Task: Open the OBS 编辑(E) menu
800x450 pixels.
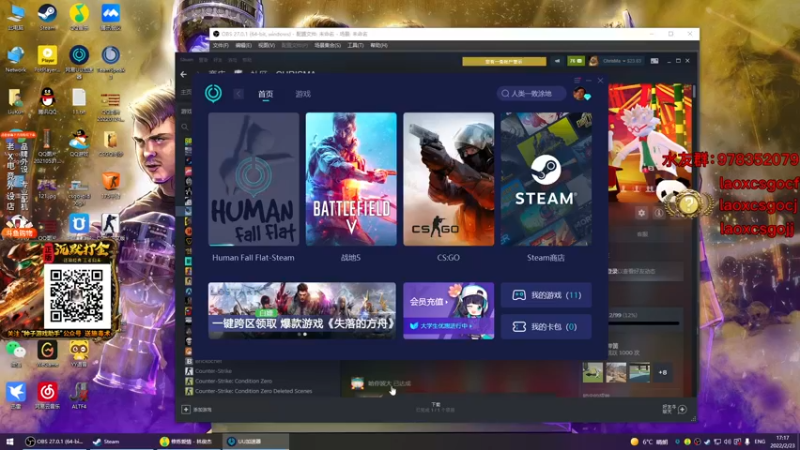Action: tap(243, 45)
